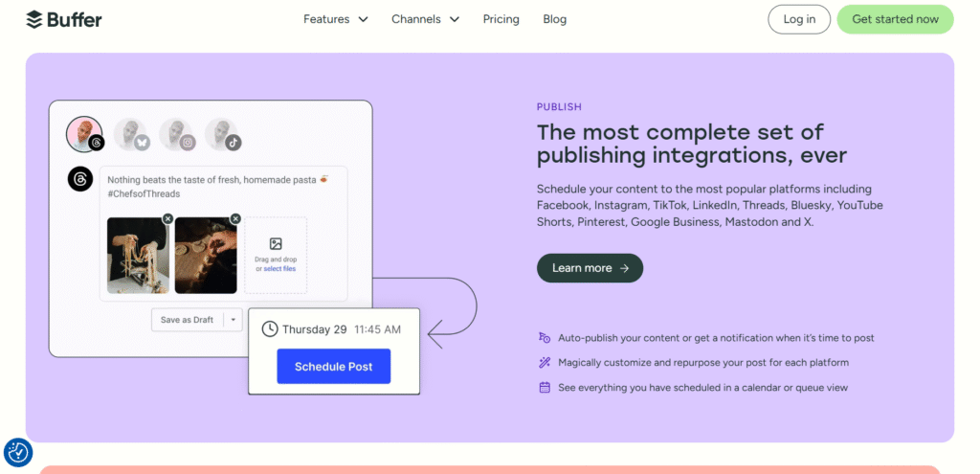Click the #ChefsofThreads hashtag
This screenshot has width=980, height=474.
[144, 193]
